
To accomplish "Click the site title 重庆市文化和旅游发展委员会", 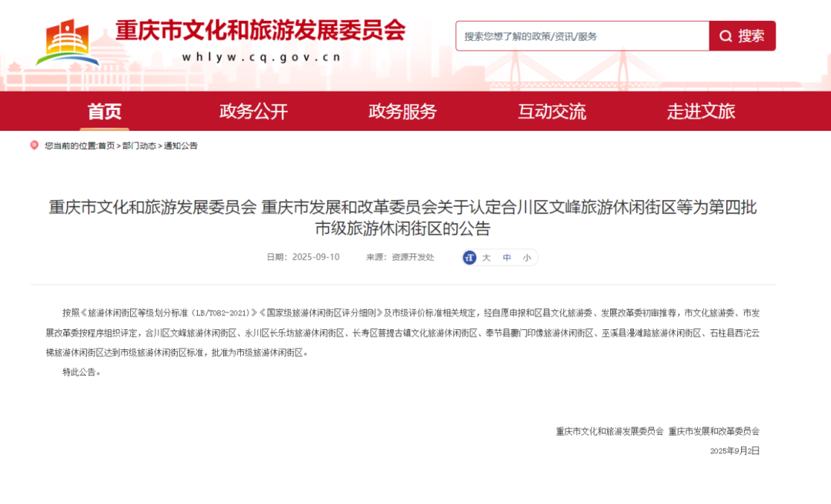I will pyautogui.click(x=260, y=31).
